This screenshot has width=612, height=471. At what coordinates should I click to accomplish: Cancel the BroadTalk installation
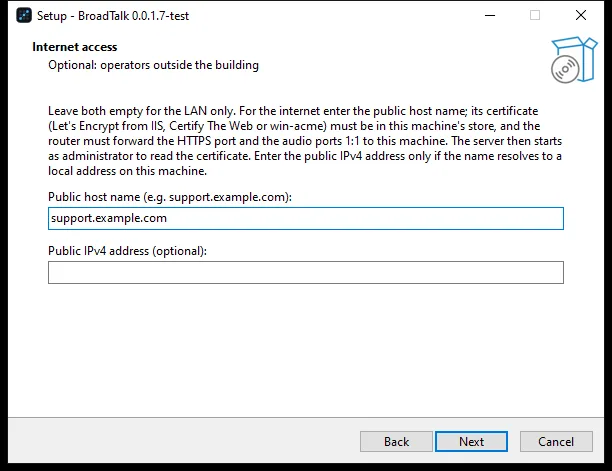pos(556,442)
